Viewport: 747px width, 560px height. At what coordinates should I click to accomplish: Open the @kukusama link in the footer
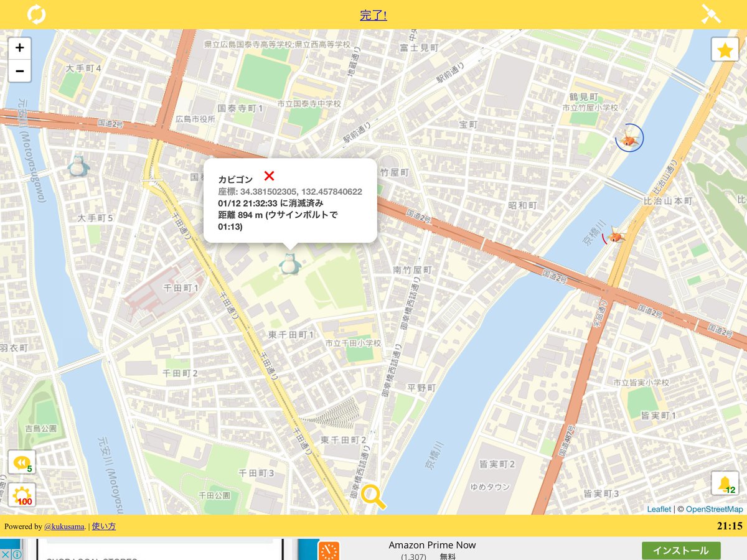pos(63,526)
